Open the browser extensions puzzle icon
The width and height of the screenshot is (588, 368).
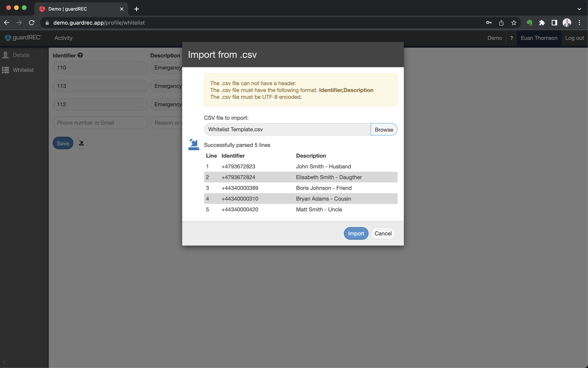(x=542, y=23)
